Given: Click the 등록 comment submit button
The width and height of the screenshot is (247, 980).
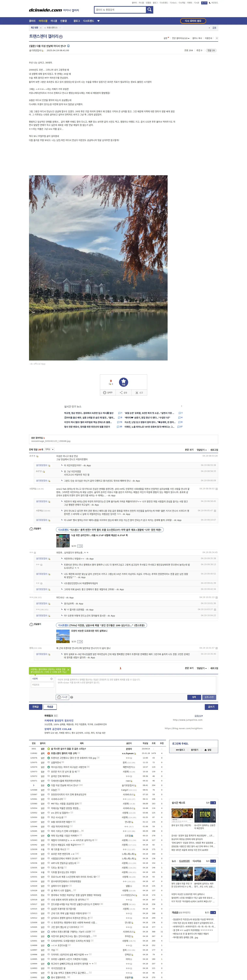Looking at the screenshot, I should pyautogui.click(x=194, y=697).
